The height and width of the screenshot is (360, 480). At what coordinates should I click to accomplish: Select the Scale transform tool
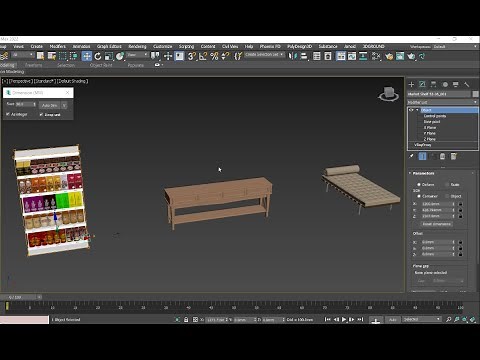109,56
